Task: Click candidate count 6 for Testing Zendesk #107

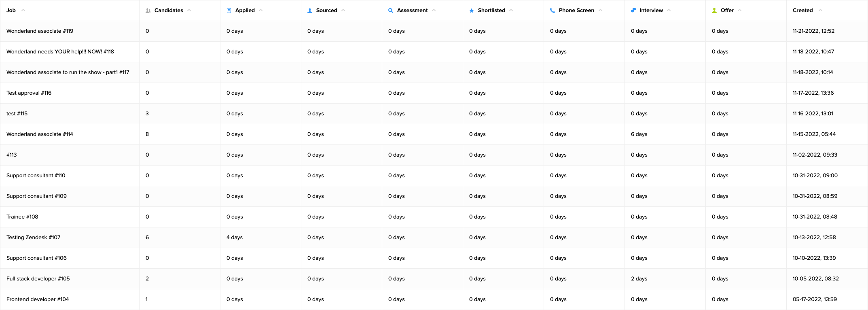Action: pyautogui.click(x=147, y=238)
